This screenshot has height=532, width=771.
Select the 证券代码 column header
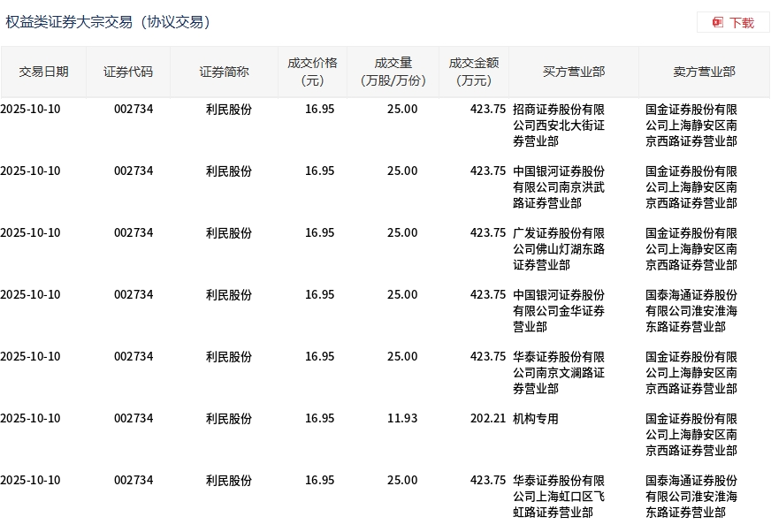[128, 72]
